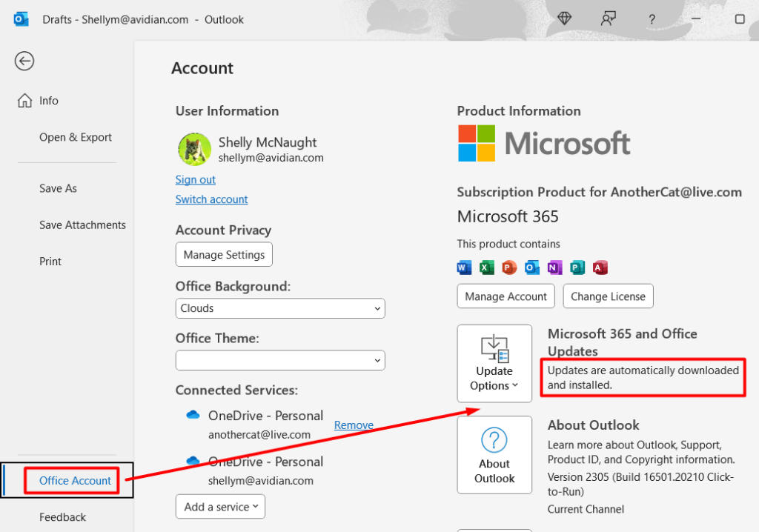Click the About Outlook button
The height and width of the screenshot is (532, 759).
pos(494,455)
